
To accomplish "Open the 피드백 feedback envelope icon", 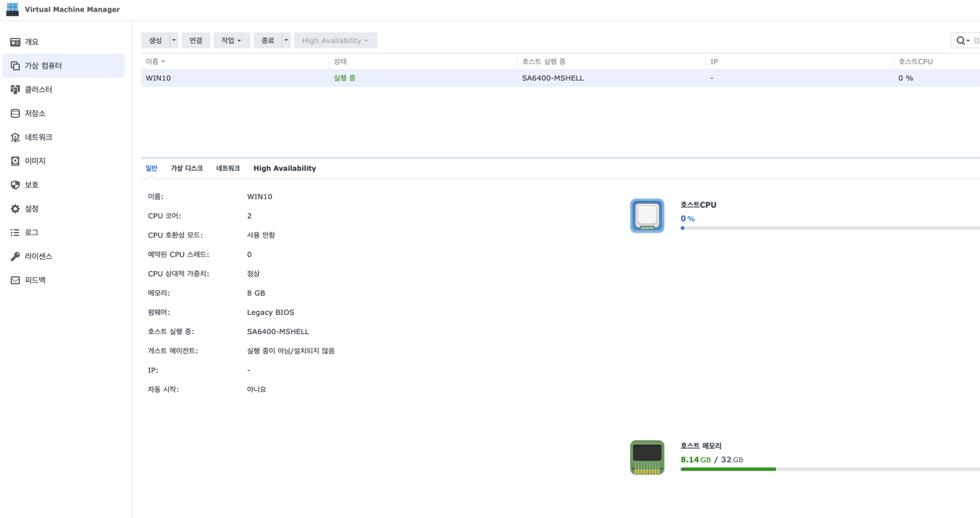I will click(15, 280).
